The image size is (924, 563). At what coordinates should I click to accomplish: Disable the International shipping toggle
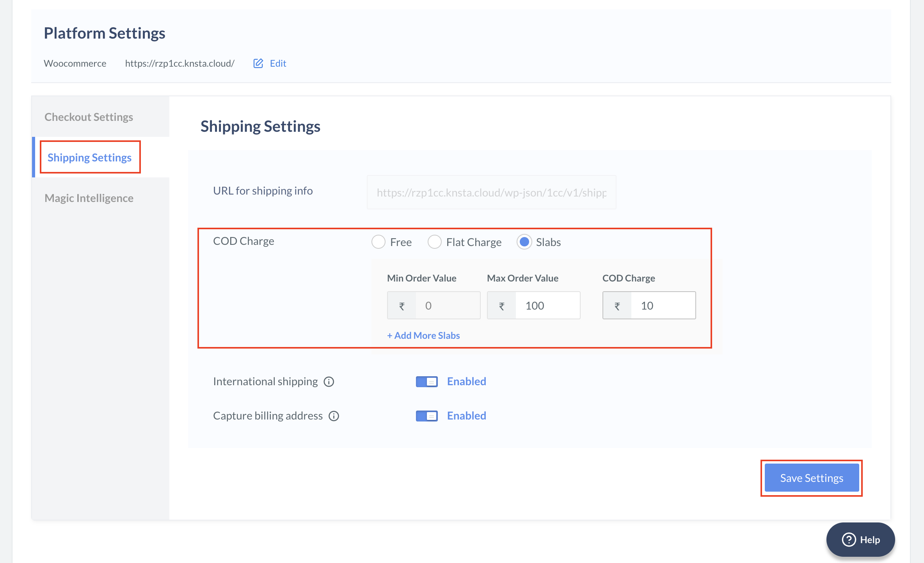click(426, 382)
